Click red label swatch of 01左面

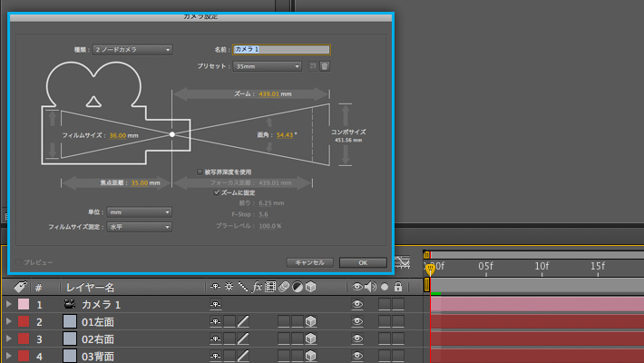coord(24,321)
